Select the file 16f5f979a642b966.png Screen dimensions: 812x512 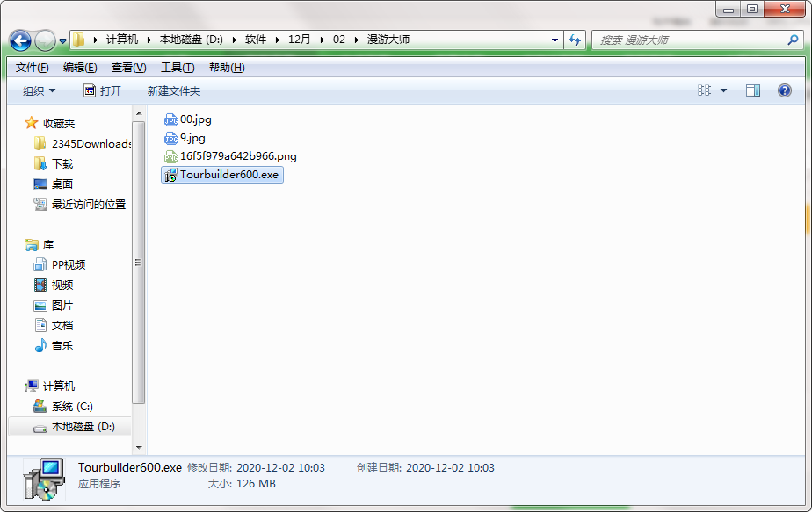230,156
